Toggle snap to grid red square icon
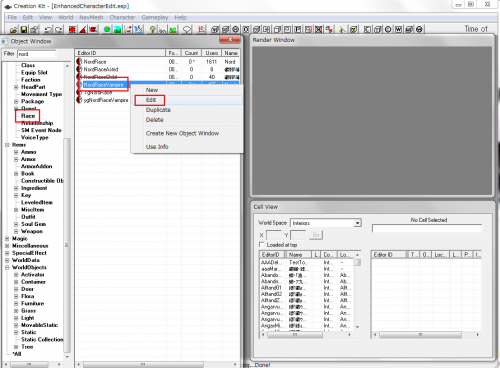The height and width of the screenshot is (368, 500). [x=72, y=30]
